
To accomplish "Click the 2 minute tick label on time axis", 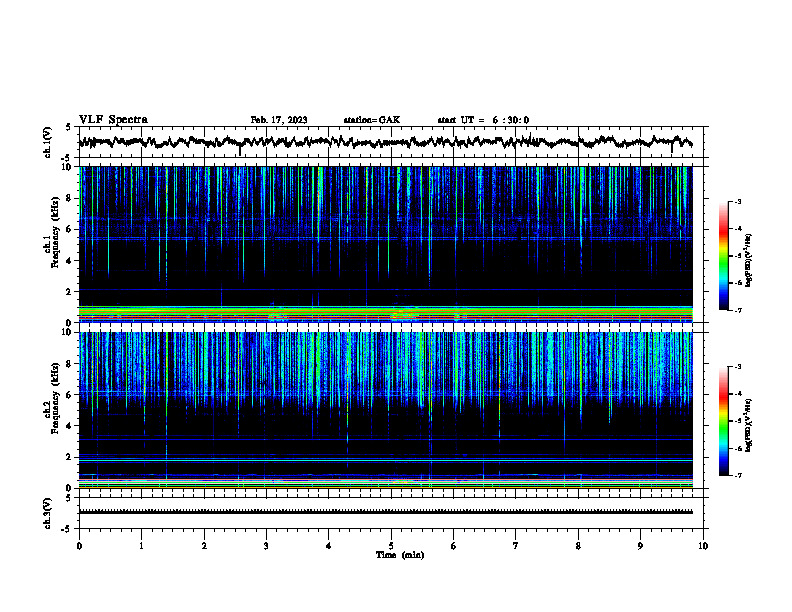I will [204, 546].
